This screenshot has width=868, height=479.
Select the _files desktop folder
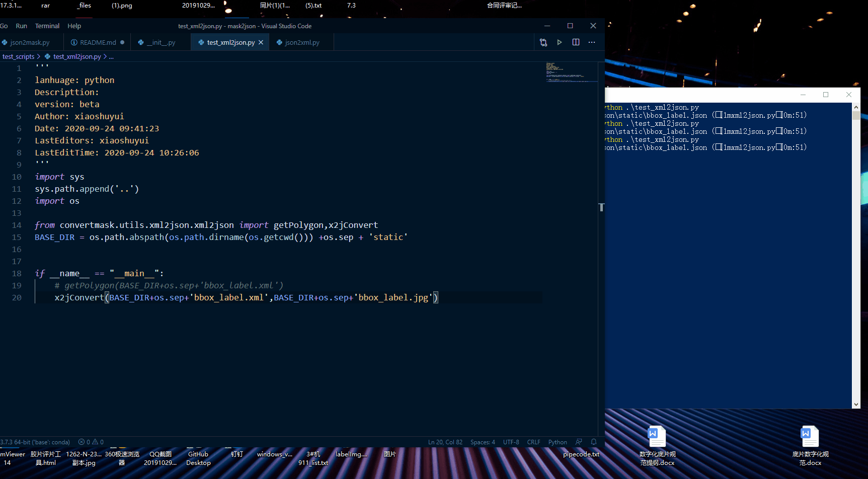(84, 6)
